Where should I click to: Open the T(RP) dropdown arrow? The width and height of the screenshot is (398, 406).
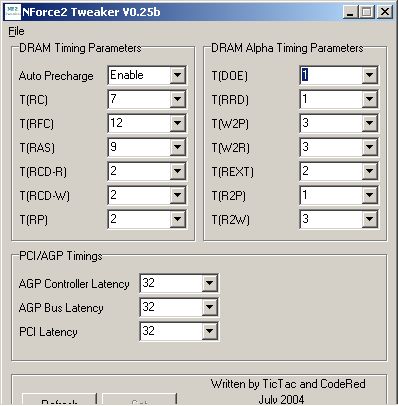(177, 219)
